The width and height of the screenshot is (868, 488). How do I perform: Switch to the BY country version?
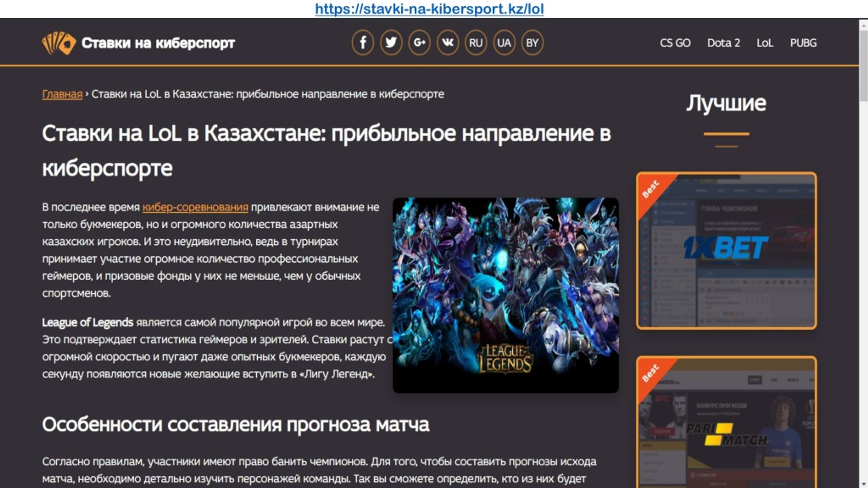tap(532, 43)
